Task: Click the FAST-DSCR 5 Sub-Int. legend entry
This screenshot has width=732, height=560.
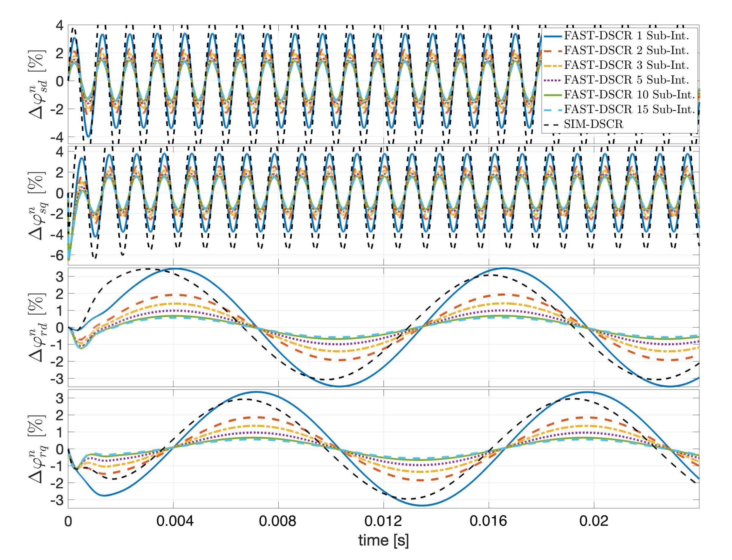Action: (x=626, y=80)
